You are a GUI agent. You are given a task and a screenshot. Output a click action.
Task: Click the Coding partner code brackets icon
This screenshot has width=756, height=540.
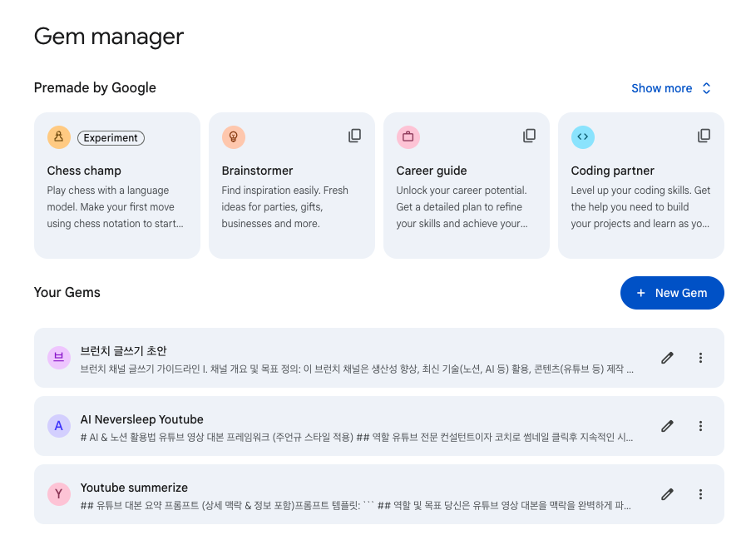583,137
